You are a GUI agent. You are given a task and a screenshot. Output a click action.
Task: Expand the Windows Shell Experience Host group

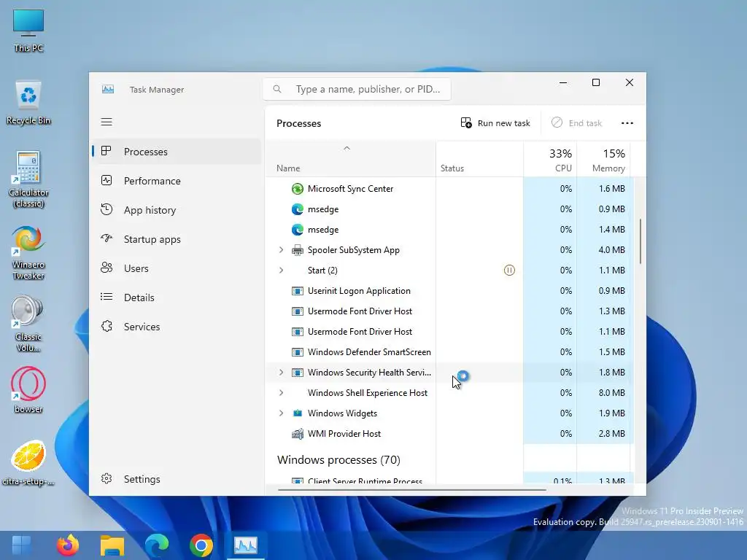click(281, 393)
